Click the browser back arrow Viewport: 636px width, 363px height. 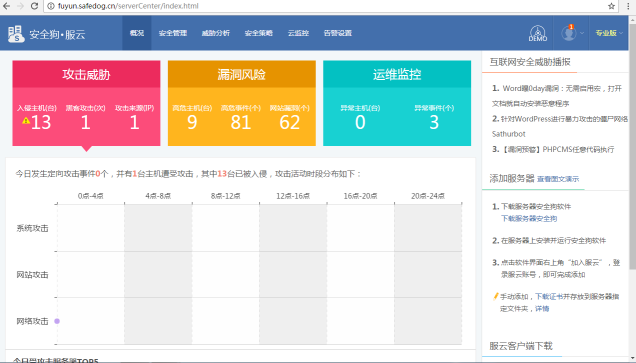[6, 6]
